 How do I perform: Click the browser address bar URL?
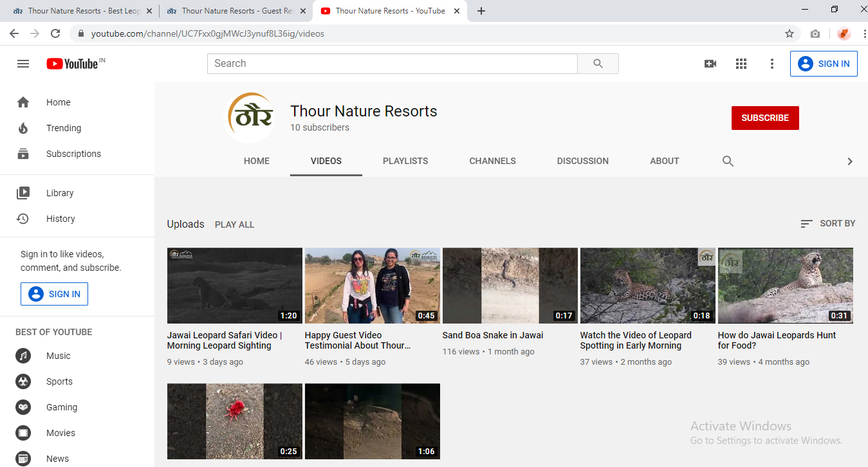pyautogui.click(x=207, y=33)
